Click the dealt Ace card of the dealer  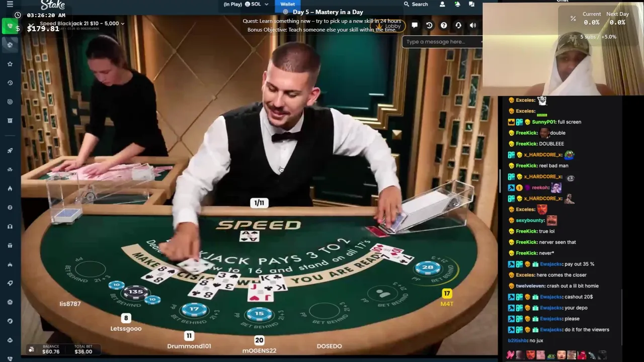point(249,235)
